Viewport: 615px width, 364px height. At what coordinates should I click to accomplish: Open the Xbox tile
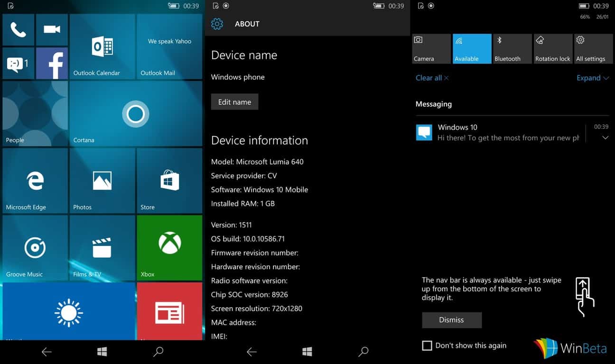click(x=169, y=247)
